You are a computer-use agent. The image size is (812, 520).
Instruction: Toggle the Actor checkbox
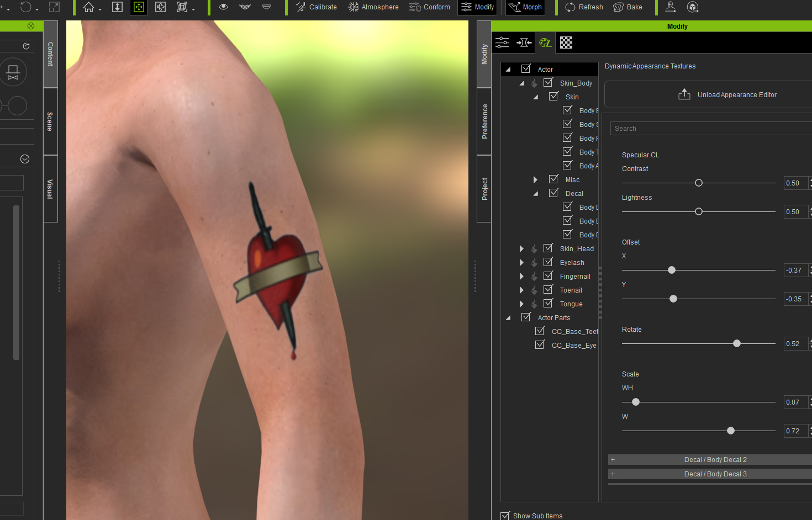pos(526,68)
